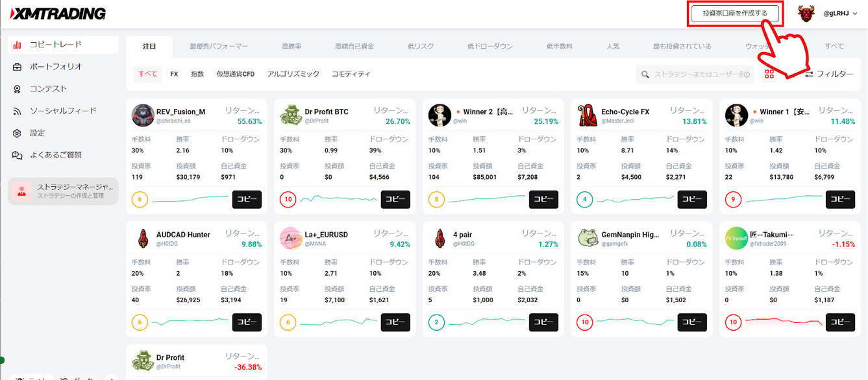Switch to 最も投資されている tab

682,46
